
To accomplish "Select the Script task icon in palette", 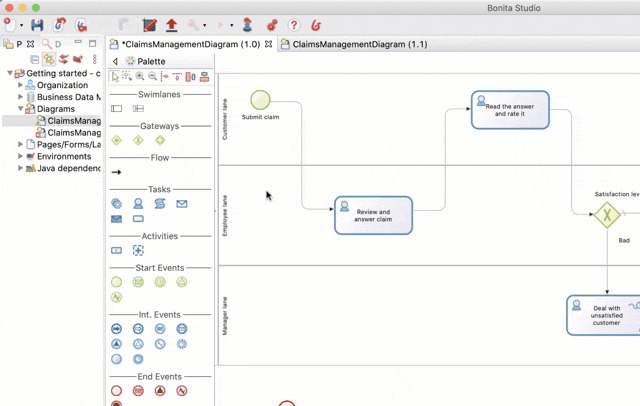I will coord(160,203).
